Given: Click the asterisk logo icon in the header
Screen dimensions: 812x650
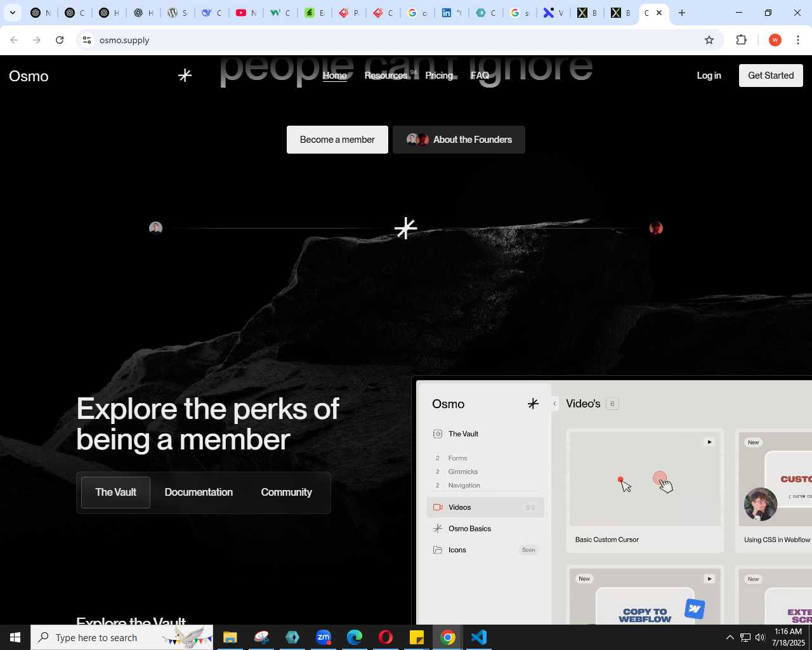Looking at the screenshot, I should 185,76.
